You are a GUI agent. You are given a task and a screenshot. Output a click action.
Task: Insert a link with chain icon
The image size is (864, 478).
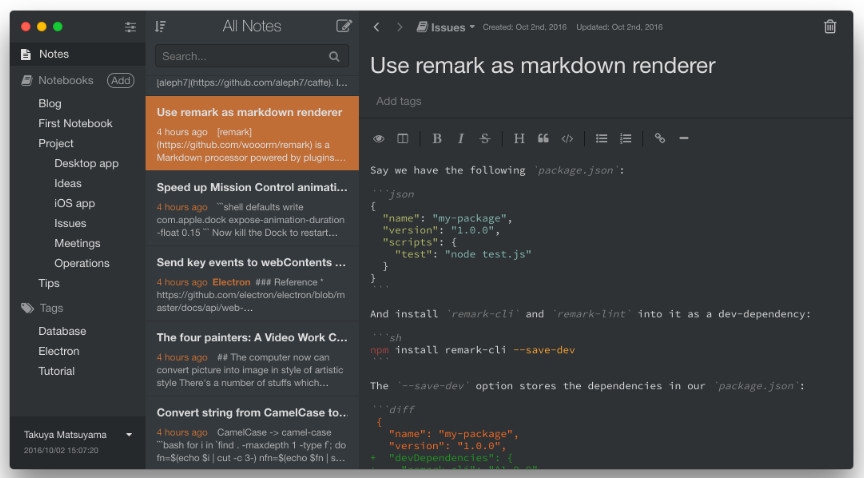pos(660,138)
